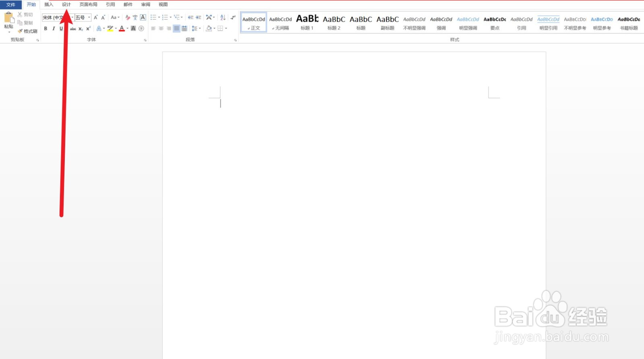The width and height of the screenshot is (644, 359).
Task: Apply text effects (outlined A) icon
Action: tap(99, 28)
